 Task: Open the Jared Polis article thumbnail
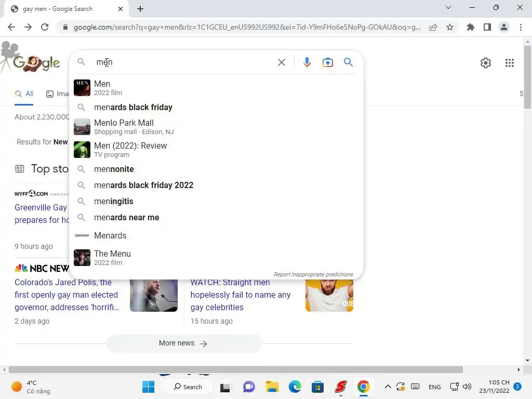click(154, 295)
